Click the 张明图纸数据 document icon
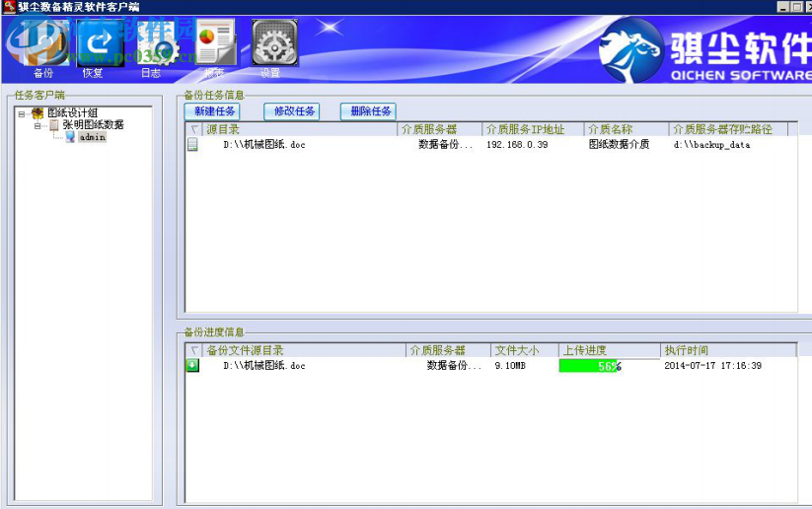This screenshot has height=509, width=812. pyautogui.click(x=54, y=125)
